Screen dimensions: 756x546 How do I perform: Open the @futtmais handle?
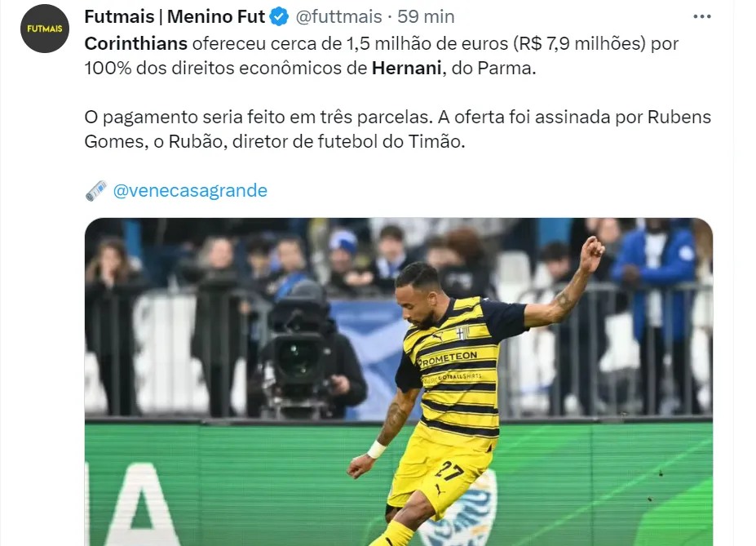pyautogui.click(x=338, y=17)
